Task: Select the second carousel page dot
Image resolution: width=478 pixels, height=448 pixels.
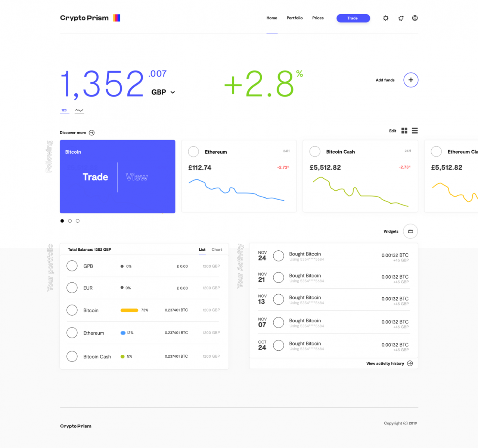Action: tap(70, 221)
